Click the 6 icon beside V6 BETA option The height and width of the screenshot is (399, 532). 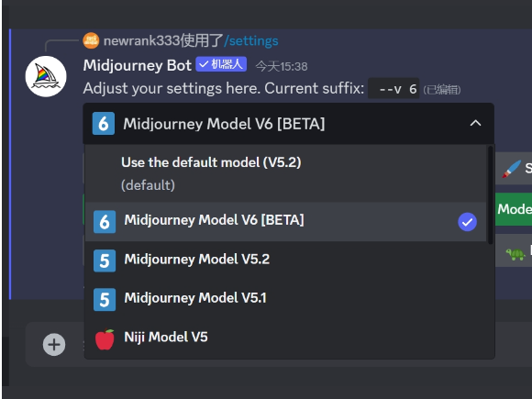pyautogui.click(x=105, y=222)
